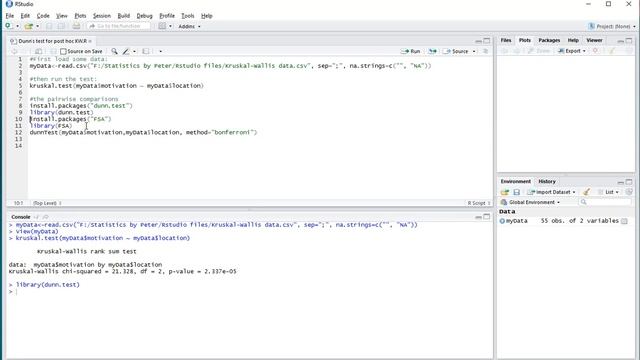Open the Addins dropdown
Screen dimensions: 640x360
[189, 27]
